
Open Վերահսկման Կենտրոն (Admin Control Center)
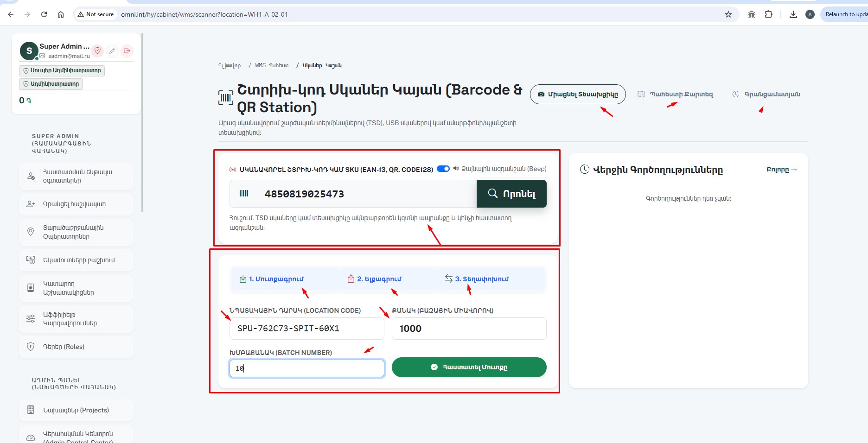point(76,436)
